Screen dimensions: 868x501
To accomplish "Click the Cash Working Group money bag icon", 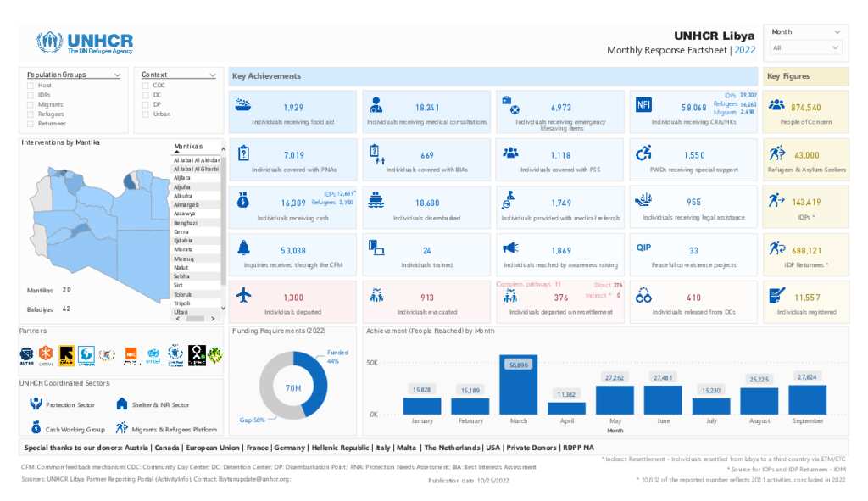I will pyautogui.click(x=36, y=428).
